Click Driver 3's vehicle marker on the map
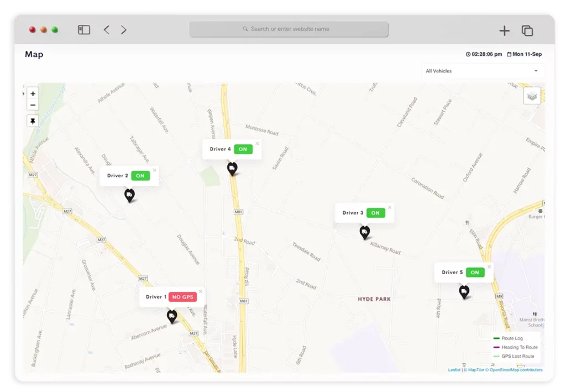The width and height of the screenshot is (566, 392). (x=365, y=232)
